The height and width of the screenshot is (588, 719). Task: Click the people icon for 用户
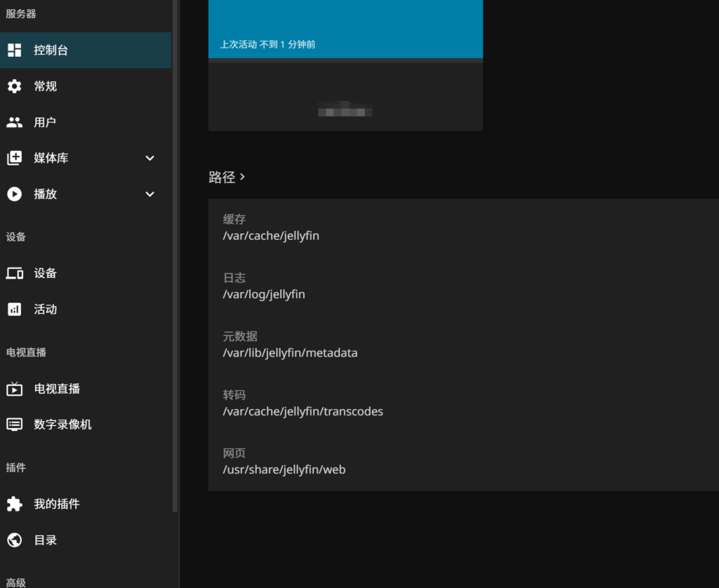click(x=14, y=122)
